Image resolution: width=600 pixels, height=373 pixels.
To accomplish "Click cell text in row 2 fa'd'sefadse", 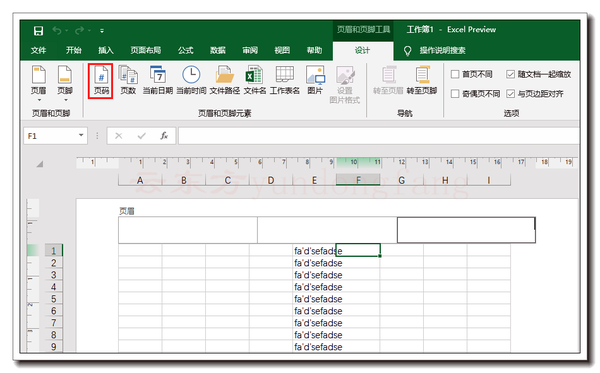I will 318,263.
